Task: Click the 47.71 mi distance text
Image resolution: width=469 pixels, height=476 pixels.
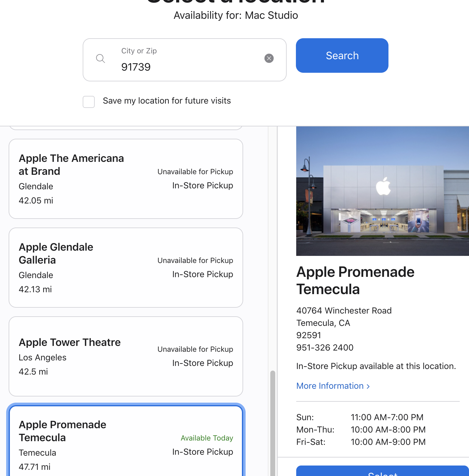Action: 35,467
